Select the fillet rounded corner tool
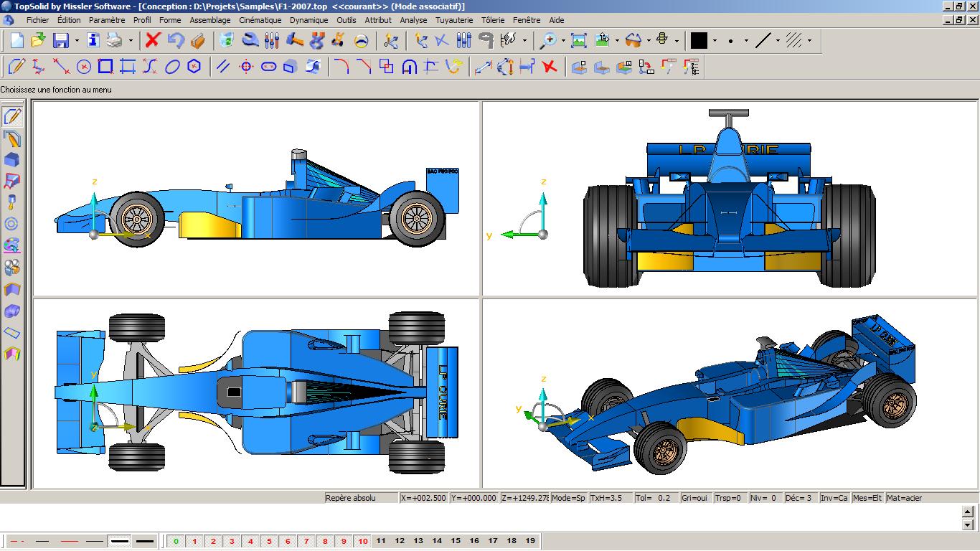The height and width of the screenshot is (551, 980). (341, 67)
